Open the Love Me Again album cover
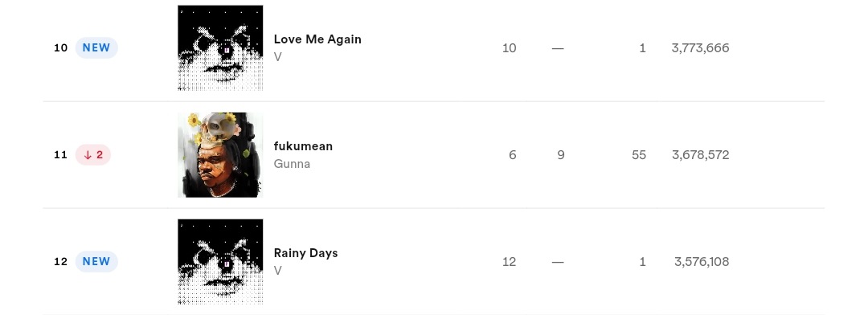This screenshot has height=315, width=868. (x=220, y=48)
